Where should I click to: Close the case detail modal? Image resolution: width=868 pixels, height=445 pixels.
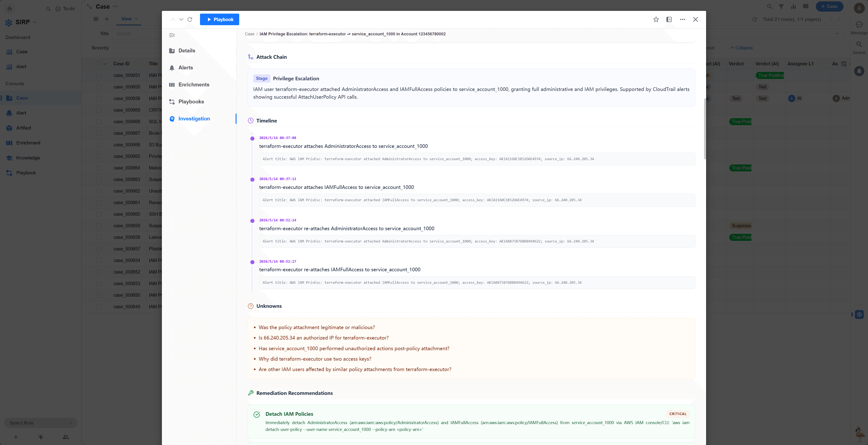695,19
